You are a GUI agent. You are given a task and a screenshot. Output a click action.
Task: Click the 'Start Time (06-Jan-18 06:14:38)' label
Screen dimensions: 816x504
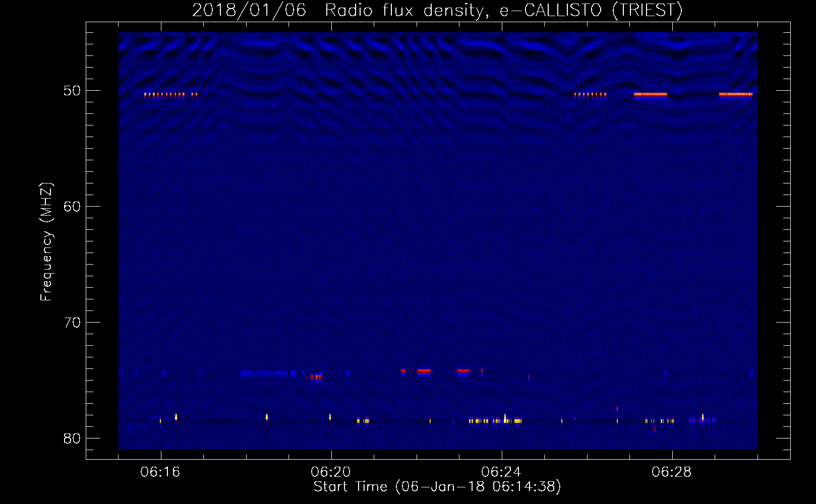click(x=437, y=487)
